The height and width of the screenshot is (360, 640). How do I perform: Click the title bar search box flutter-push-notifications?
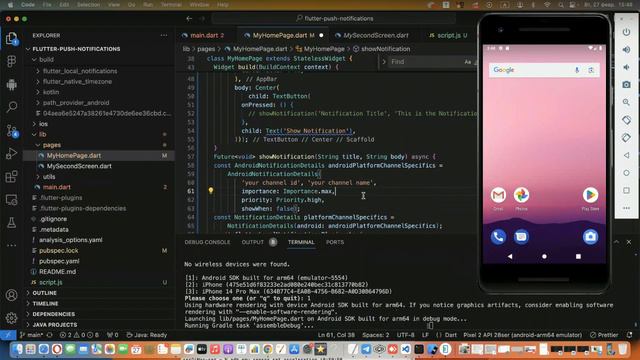334,18
